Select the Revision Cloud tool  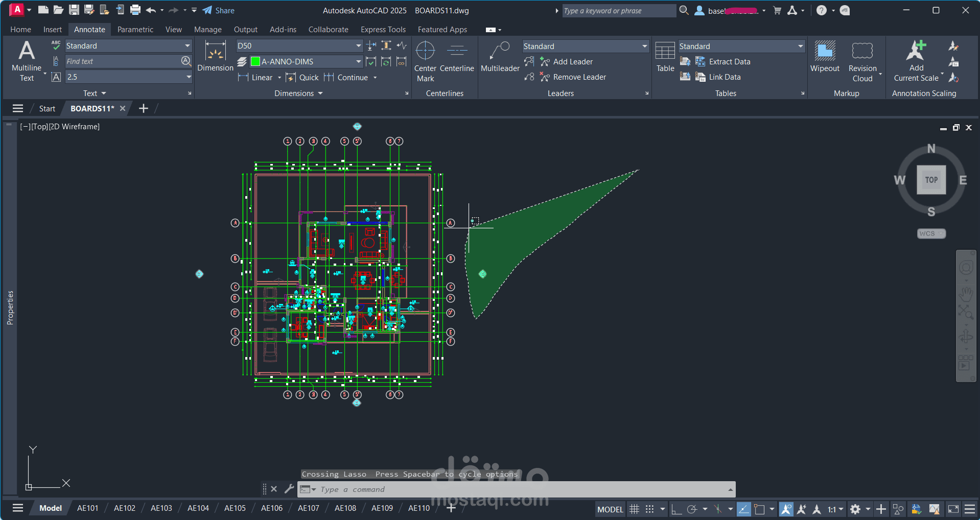click(x=862, y=61)
